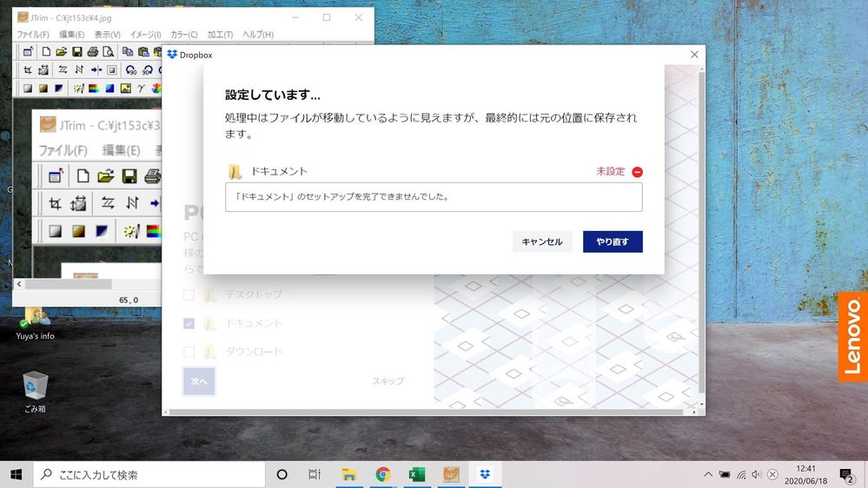Image resolution: width=868 pixels, height=488 pixels.
Task: Click the sepia icon in JTrim 4.jpg toolbar
Action: [43, 88]
